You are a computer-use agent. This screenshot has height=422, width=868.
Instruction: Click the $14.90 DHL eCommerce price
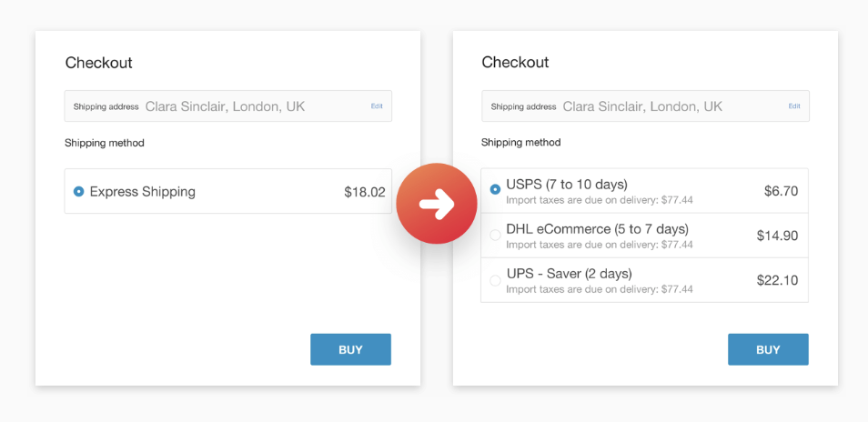pos(777,236)
